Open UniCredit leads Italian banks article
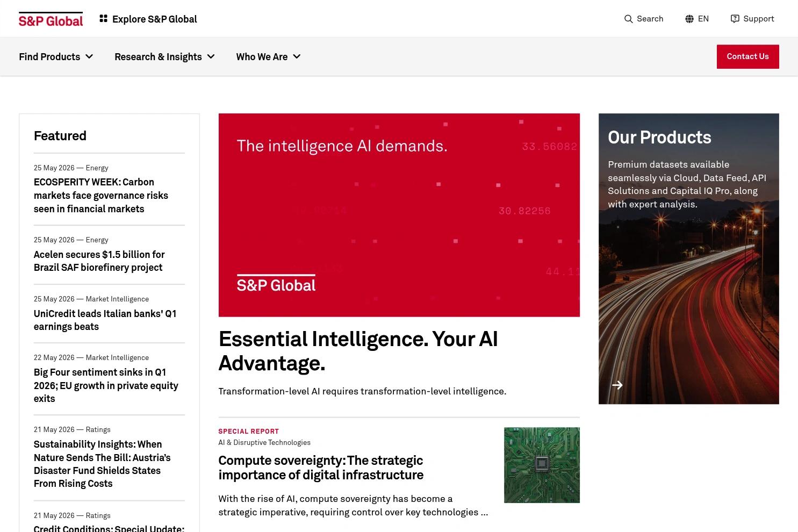The height and width of the screenshot is (532, 798). pos(105,320)
